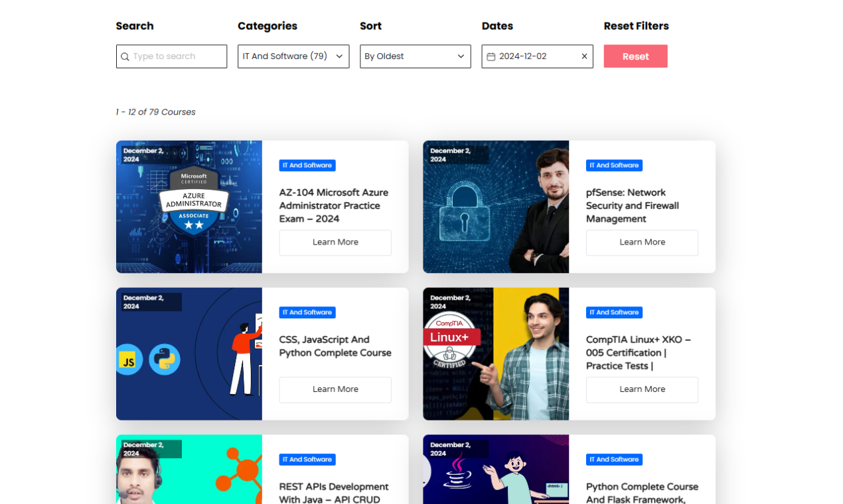Open the By Oldest sort dropdown
Screen dimensions: 843x504
pyautogui.click(x=416, y=56)
